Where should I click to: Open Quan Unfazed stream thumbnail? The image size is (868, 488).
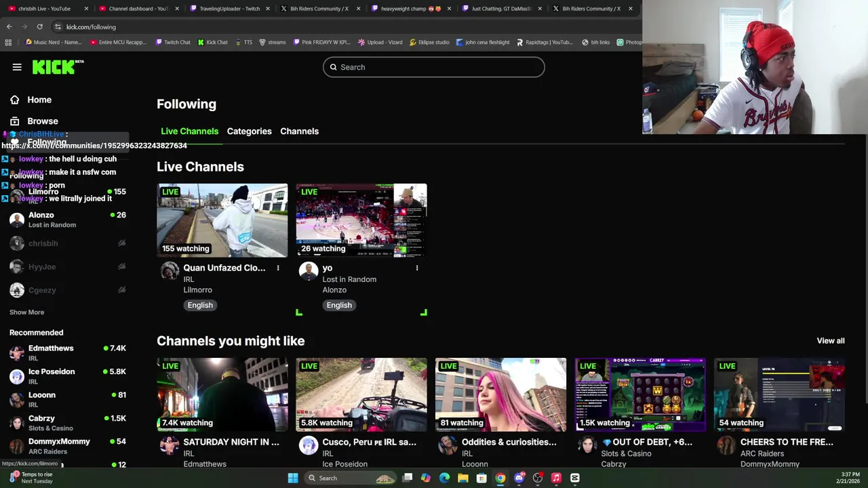pyautogui.click(x=222, y=220)
